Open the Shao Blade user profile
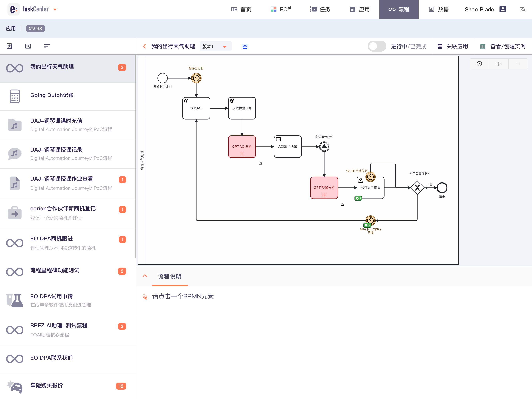532x399 pixels. (x=485, y=9)
